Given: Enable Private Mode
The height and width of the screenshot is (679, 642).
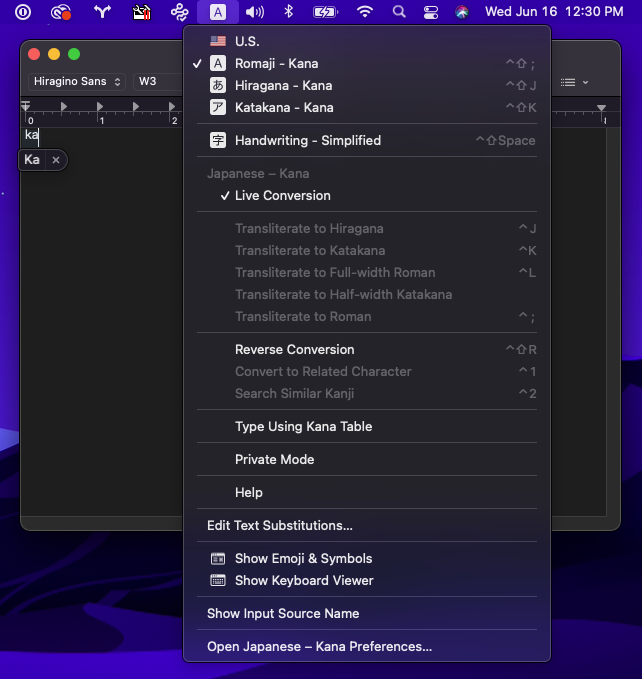Looking at the screenshot, I should point(367,459).
